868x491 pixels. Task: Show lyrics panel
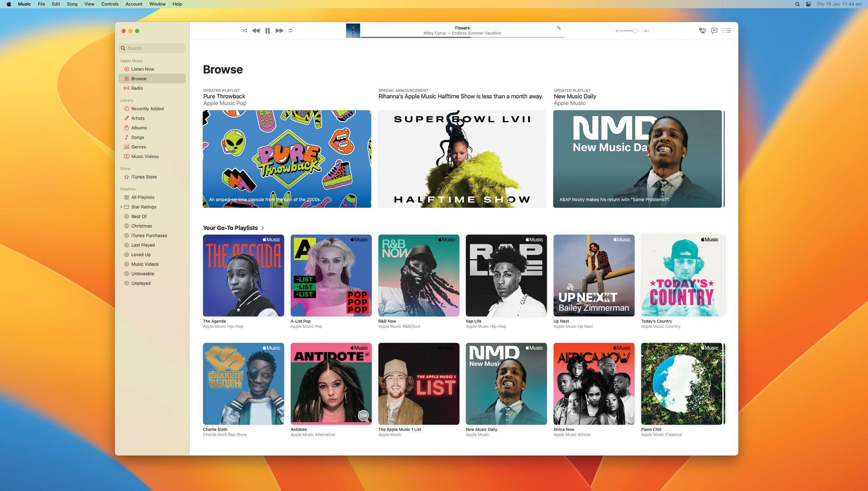pyautogui.click(x=714, y=31)
